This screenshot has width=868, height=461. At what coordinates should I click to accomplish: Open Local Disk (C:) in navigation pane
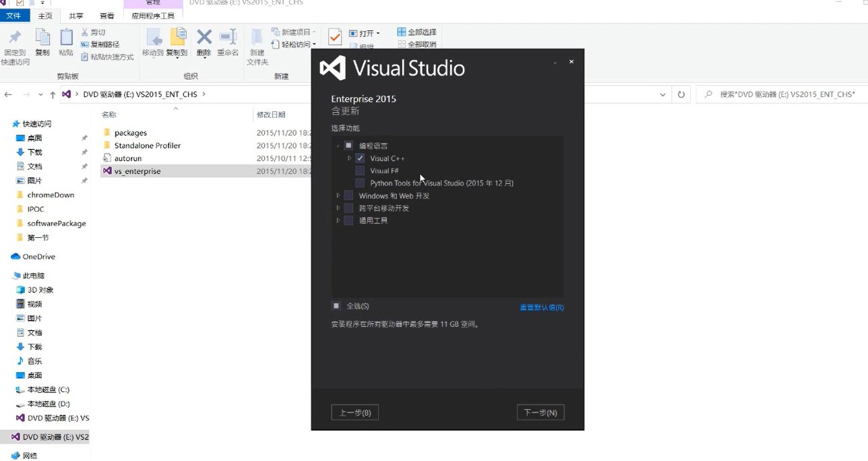pyautogui.click(x=48, y=390)
